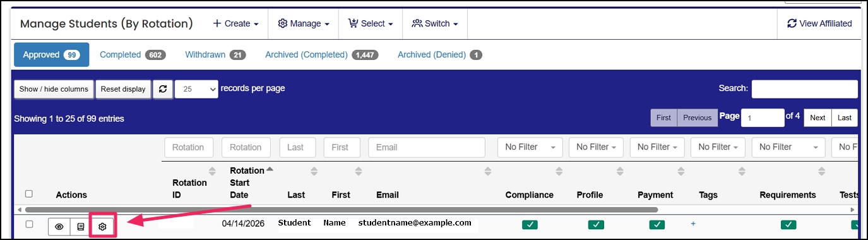Click the plus add-tag icon in Tags cell
The width and height of the screenshot is (868, 240).
coord(693,224)
